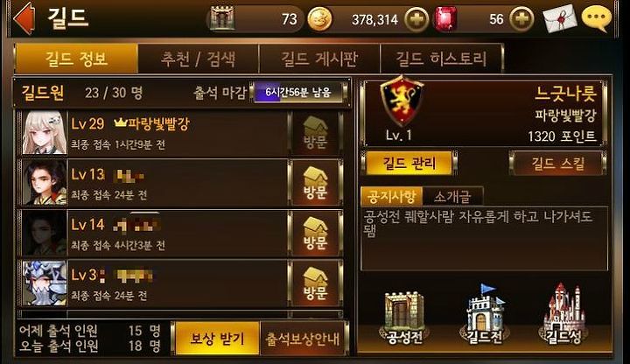Open the 길드 히스토리 tab
The width and height of the screenshot is (630, 364).
(x=441, y=59)
